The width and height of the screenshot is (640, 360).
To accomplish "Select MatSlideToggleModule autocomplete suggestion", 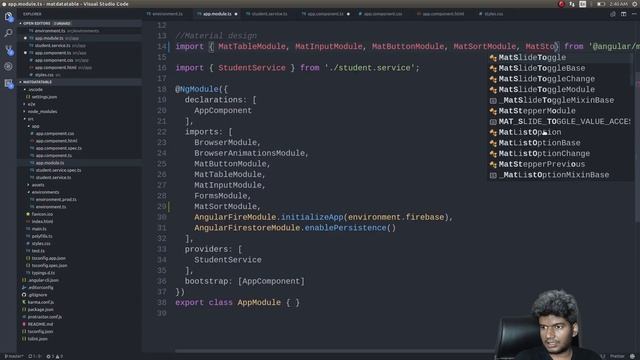I will tap(560, 89).
